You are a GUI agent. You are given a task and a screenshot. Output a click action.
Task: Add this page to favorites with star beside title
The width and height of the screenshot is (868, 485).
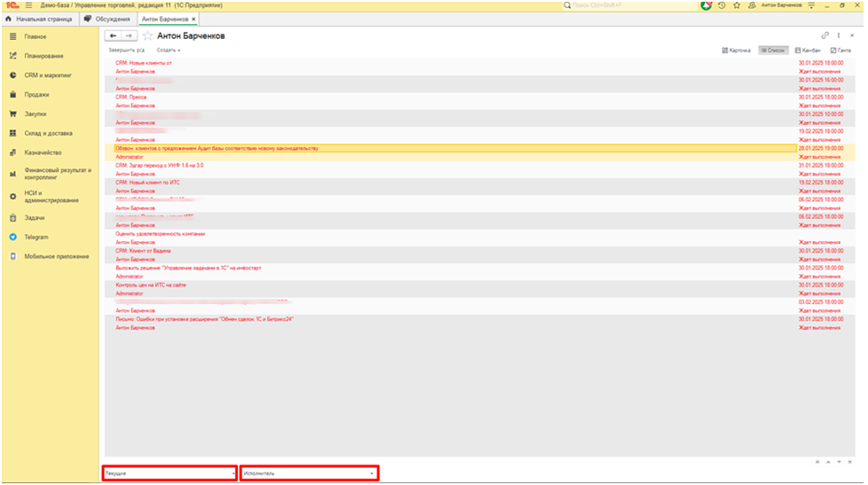pos(148,36)
